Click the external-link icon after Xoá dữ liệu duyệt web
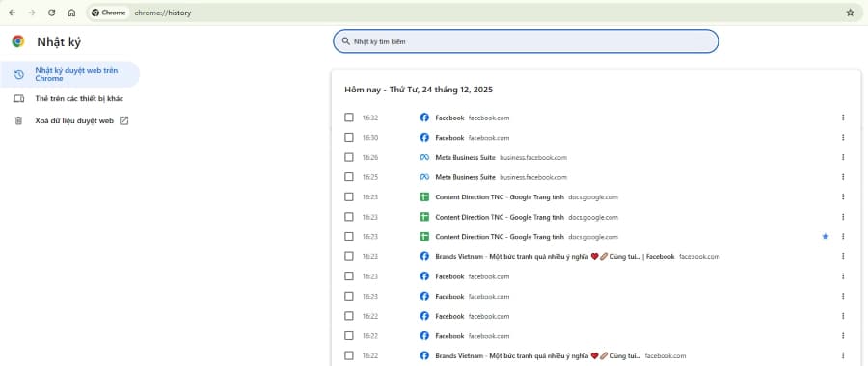The width and height of the screenshot is (868, 366). [x=124, y=120]
